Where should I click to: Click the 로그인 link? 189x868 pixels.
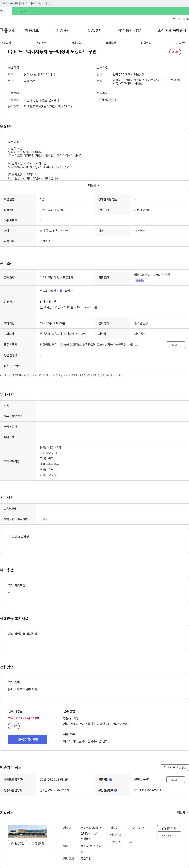(176, 19)
